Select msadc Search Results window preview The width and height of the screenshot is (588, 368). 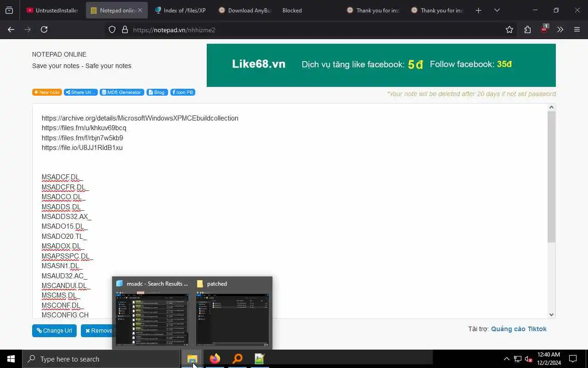pos(152,313)
